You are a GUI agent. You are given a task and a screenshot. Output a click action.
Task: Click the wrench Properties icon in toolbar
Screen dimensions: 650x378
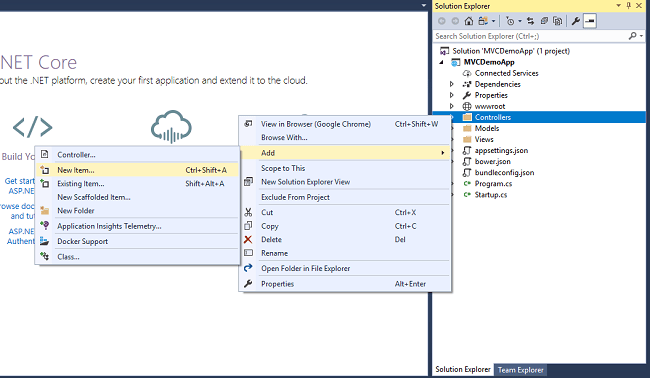point(575,21)
